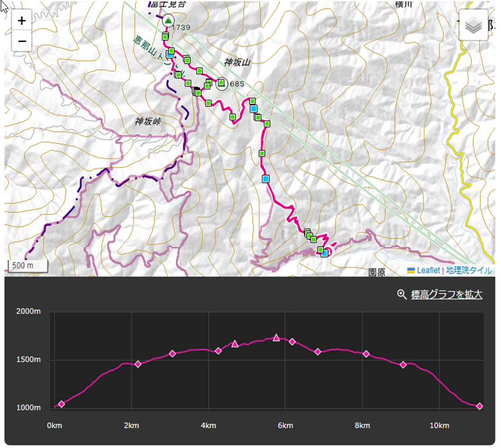This screenshot has width=501, height=448.
Task: Open the Leaflet attribution link
Action: [x=427, y=270]
